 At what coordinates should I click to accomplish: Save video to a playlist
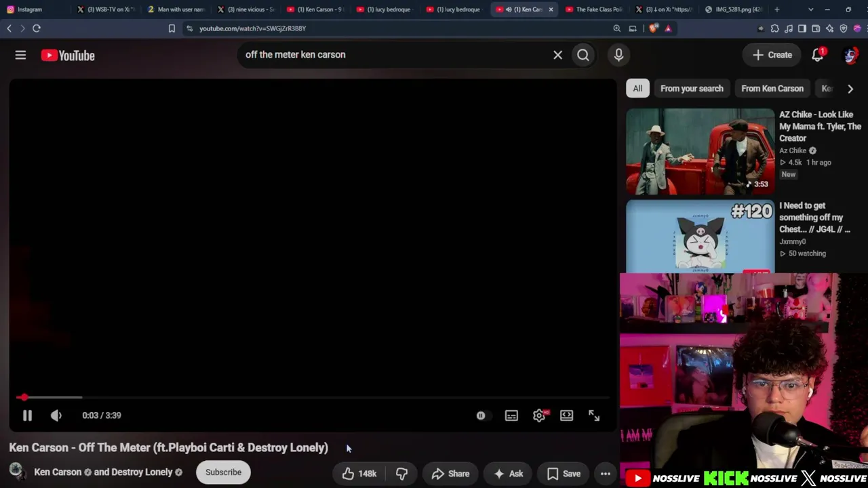point(564,474)
